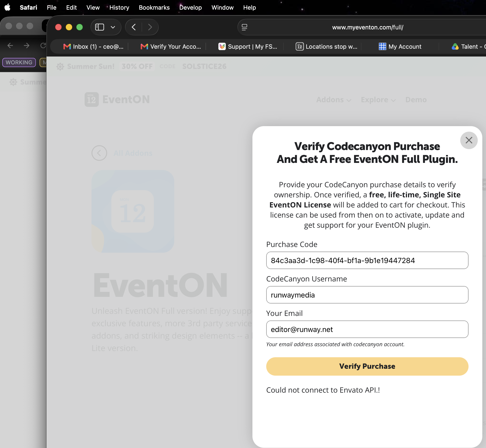Open the View menu
Viewport: 486px width, 448px height.
[93, 8]
